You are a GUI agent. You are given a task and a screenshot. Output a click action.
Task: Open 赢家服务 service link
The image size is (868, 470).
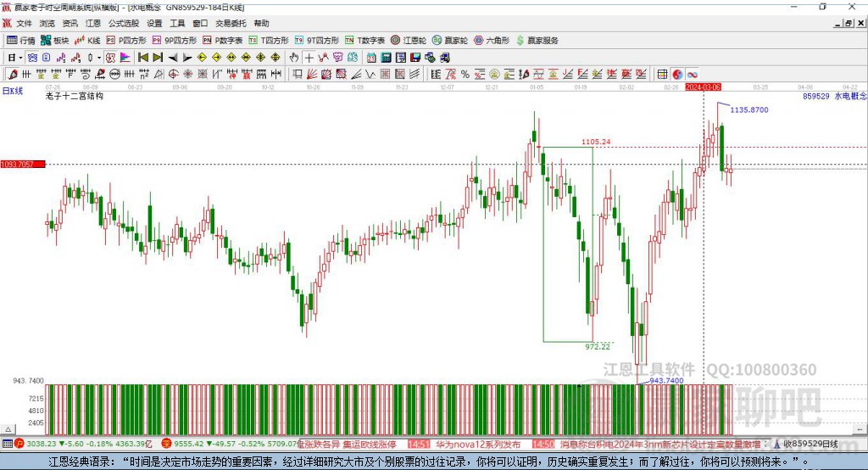click(x=537, y=41)
